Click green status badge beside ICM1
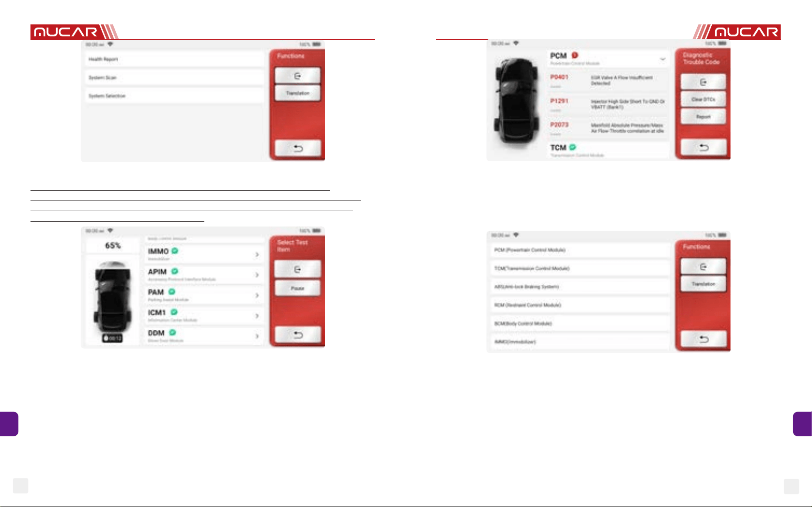Viewport: 812px width, 507px height. tap(174, 312)
